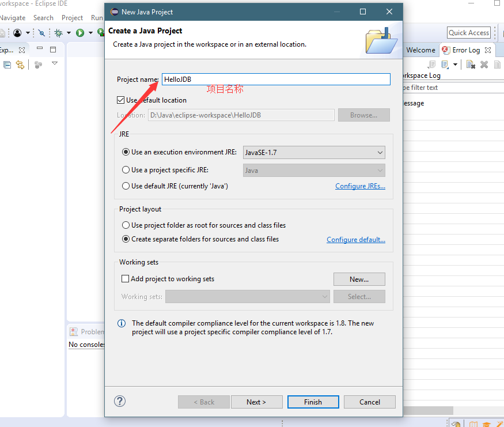Image resolution: width=504 pixels, height=427 pixels.
Task: Toggle Skip All Breakpoints icon
Action: pos(41,33)
